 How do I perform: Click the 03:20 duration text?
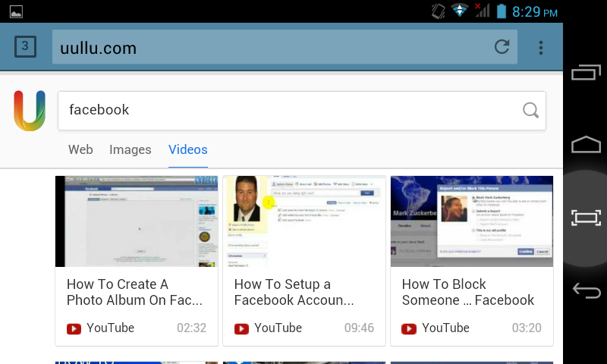point(527,328)
